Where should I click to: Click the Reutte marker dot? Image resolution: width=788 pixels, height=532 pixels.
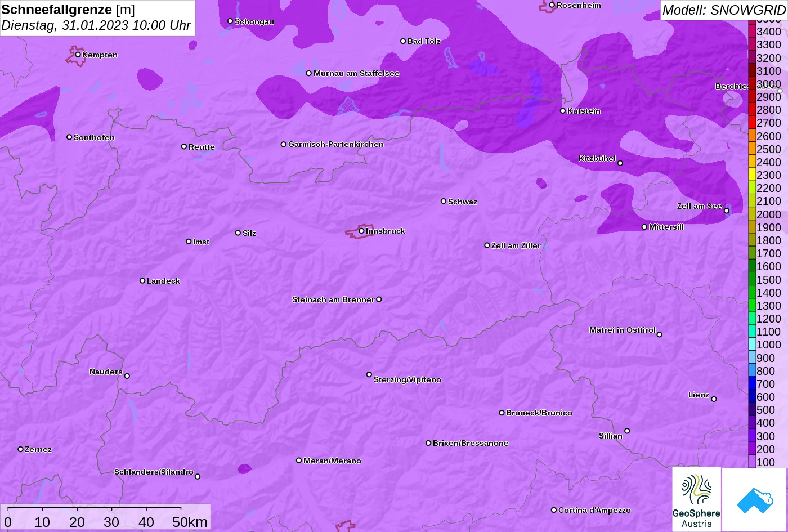183,146
